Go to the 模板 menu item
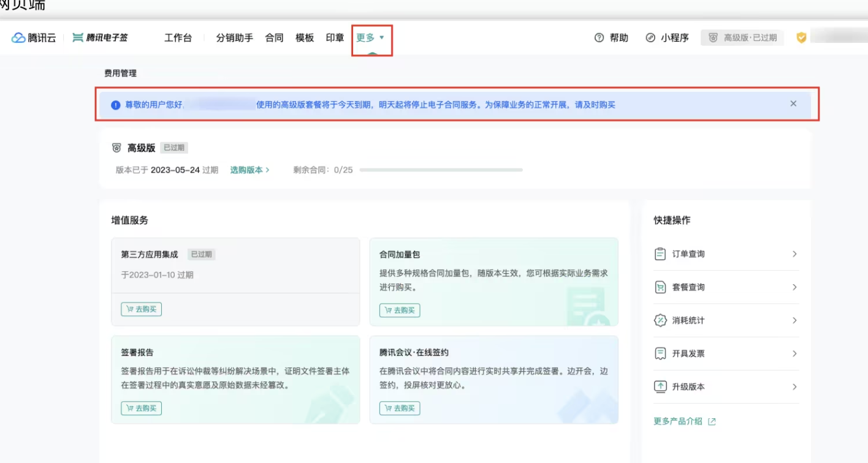Viewport: 868px width, 463px height. tap(305, 37)
